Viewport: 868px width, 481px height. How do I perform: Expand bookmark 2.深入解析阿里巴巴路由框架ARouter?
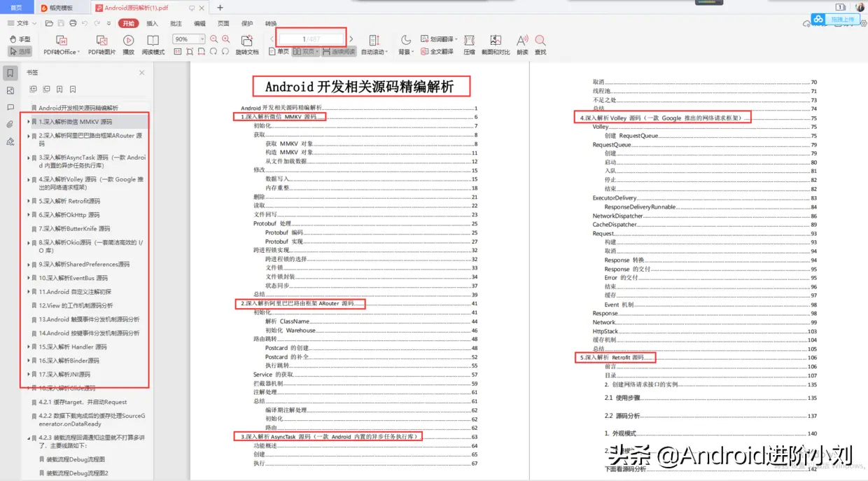29,136
